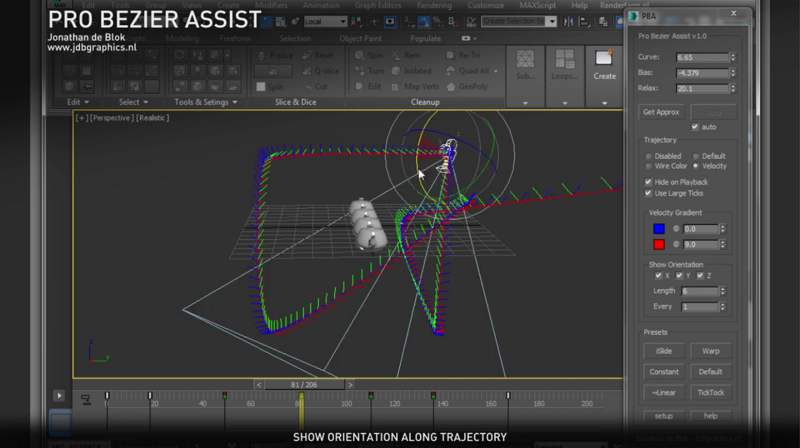Open Mini Curve Editor icon beside timeline
Image resolution: width=800 pixels, height=448 pixels.
tap(86, 399)
